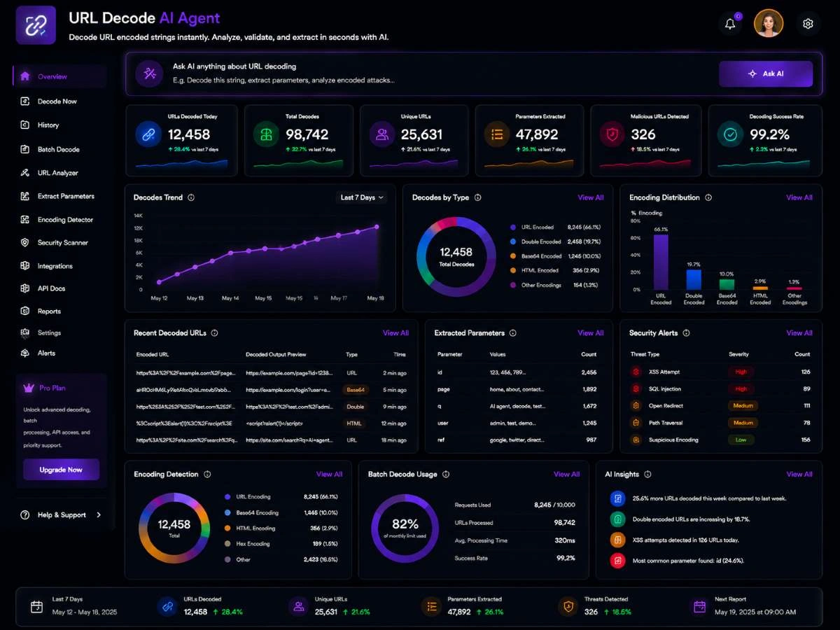
Task: Click the Encoding Detector sidebar icon
Action: tap(24, 219)
